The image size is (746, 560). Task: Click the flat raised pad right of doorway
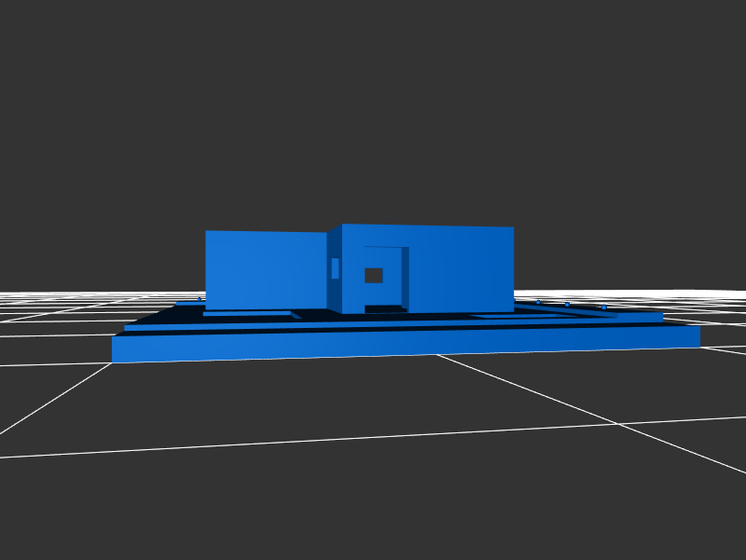click(513, 316)
